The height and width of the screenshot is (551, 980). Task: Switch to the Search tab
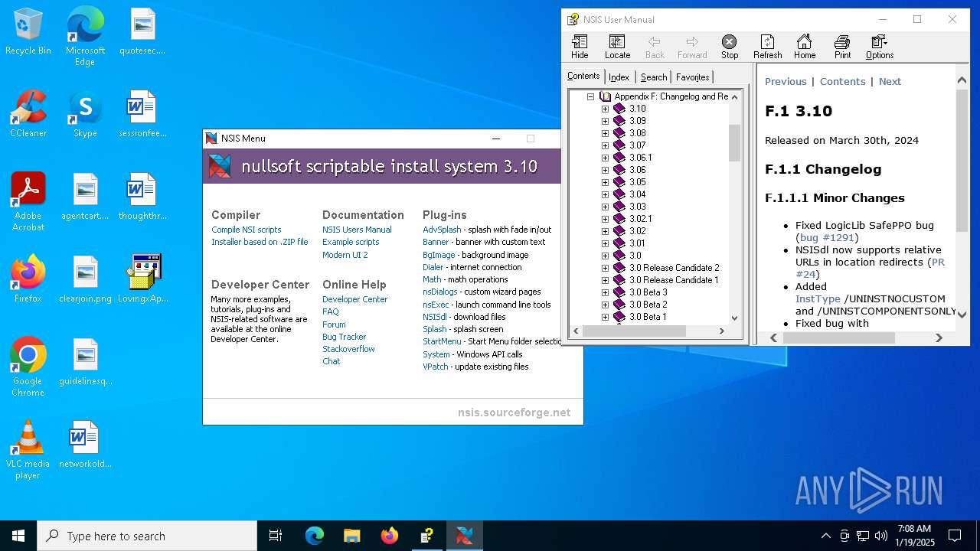(x=654, y=77)
